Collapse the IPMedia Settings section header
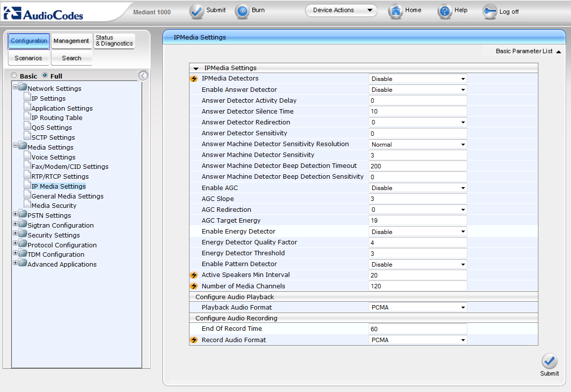 click(x=196, y=69)
